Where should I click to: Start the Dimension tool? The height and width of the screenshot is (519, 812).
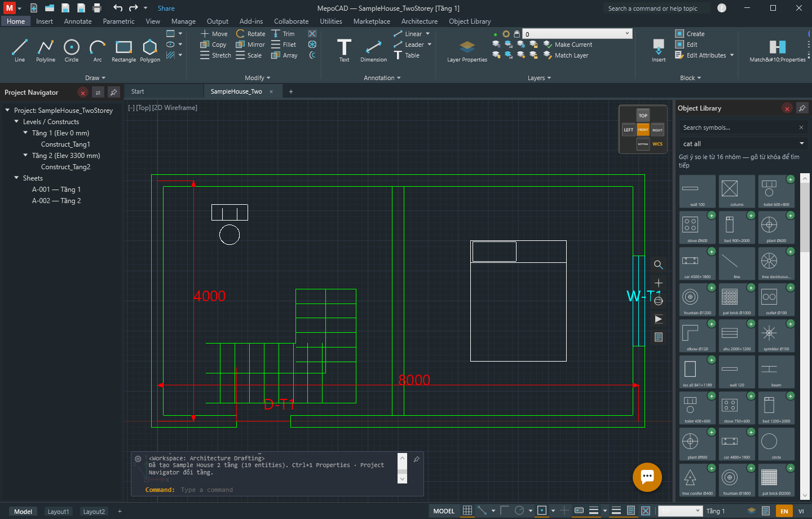[373, 50]
